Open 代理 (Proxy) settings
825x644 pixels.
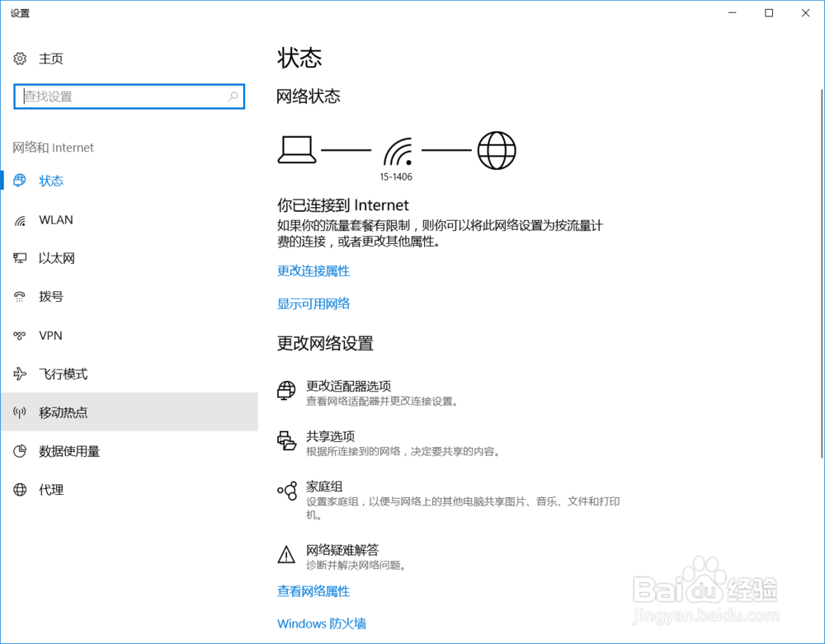50,490
